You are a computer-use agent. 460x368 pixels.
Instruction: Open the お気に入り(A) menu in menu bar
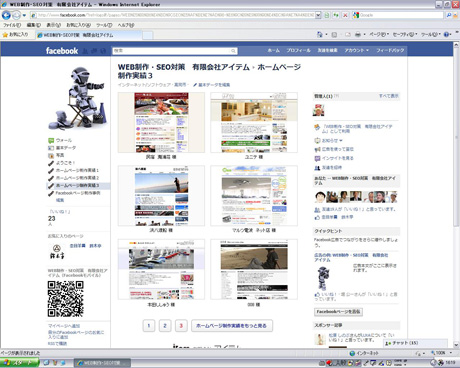point(78,25)
